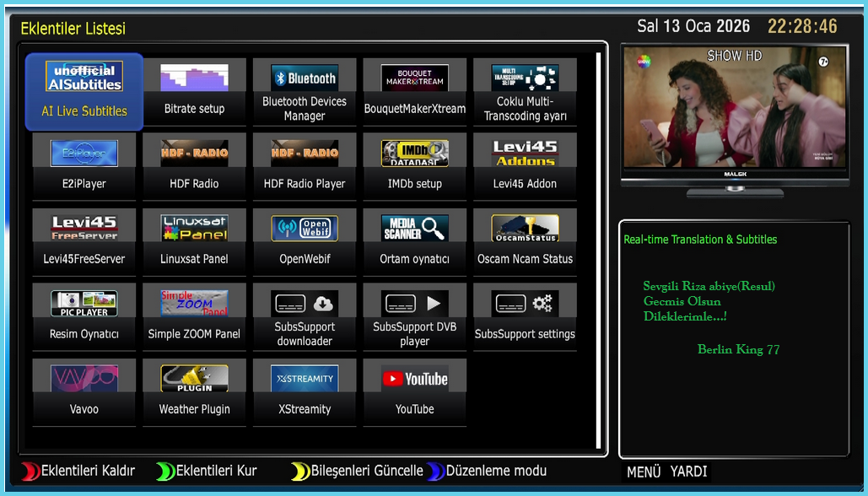This screenshot has width=868, height=496.
Task: Launch Resim Oynatıcı pic player
Action: coord(84,317)
